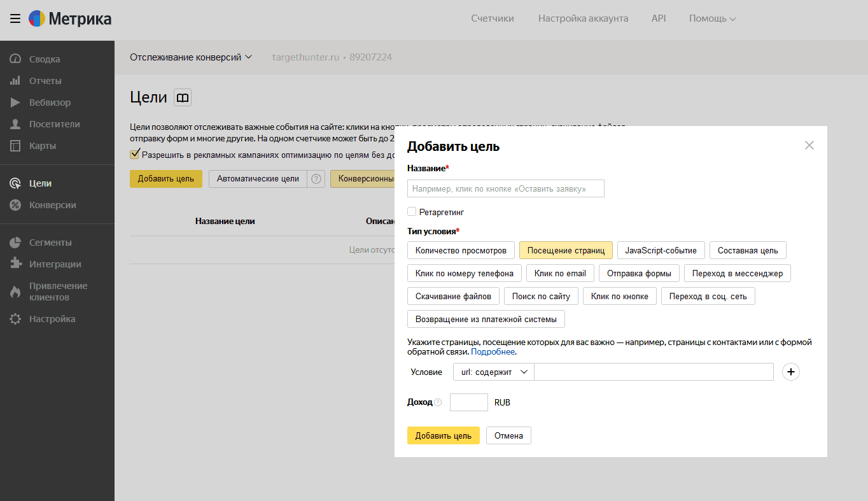This screenshot has height=501, width=868.
Task: Click the Интеграции puzzle icon
Action: (16, 264)
